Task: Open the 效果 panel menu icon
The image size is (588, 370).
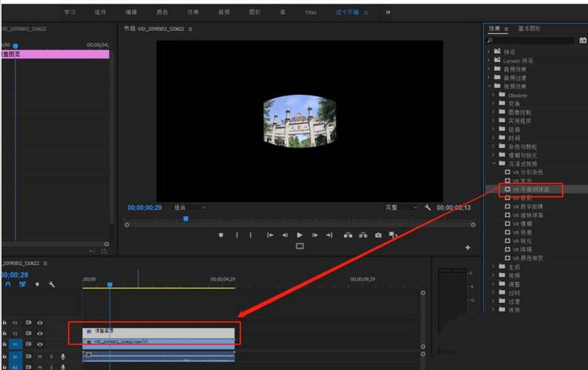Action: [x=506, y=29]
